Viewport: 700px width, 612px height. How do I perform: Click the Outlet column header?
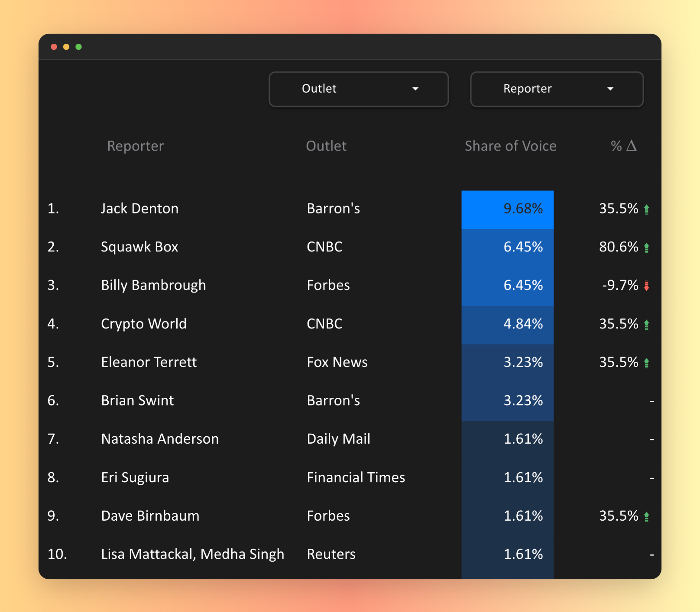pos(326,146)
